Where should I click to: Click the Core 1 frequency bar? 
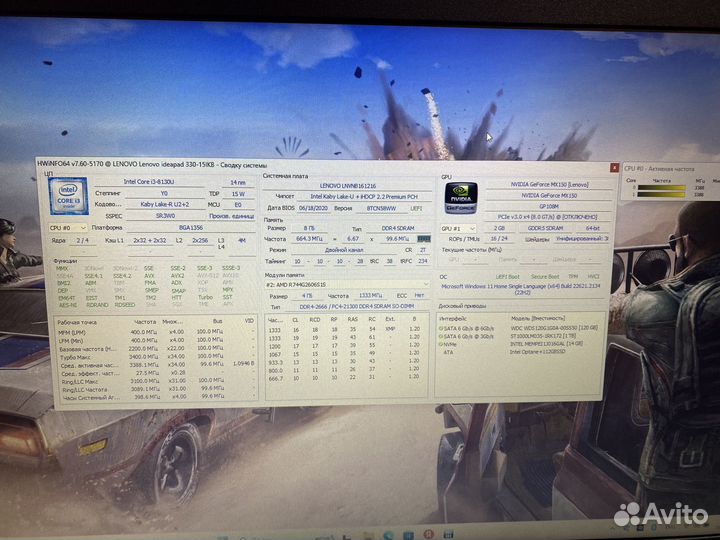point(661,194)
